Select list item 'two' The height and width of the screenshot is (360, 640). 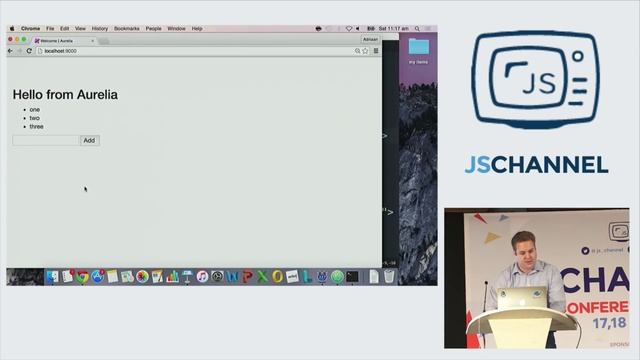35,118
